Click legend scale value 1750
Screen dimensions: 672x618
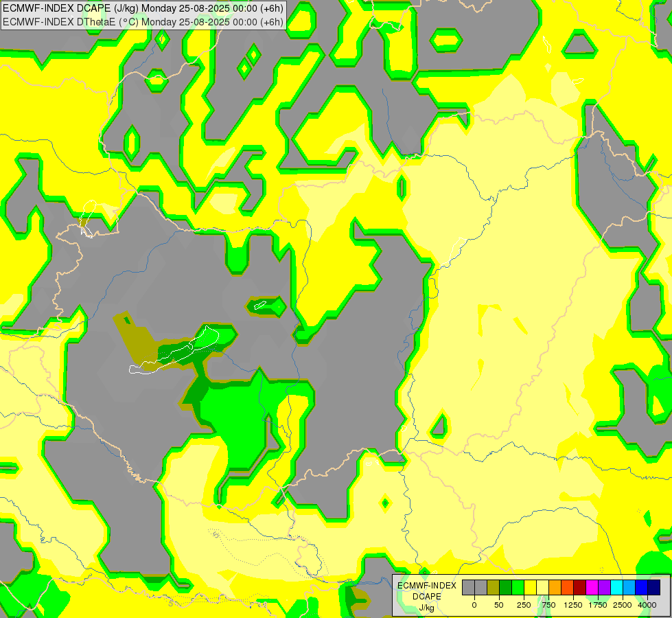coord(598,605)
